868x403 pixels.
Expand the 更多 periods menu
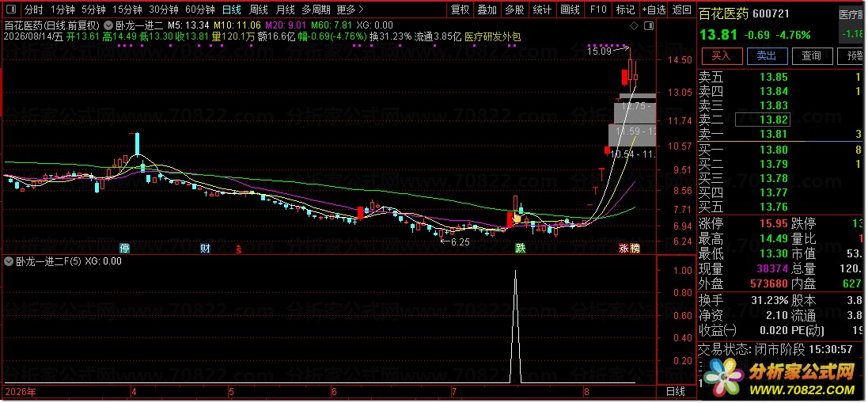coord(350,10)
